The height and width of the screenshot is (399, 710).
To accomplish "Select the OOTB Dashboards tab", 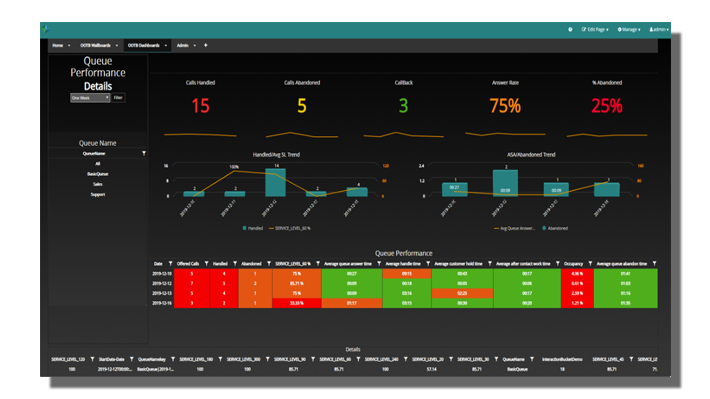I will (144, 45).
